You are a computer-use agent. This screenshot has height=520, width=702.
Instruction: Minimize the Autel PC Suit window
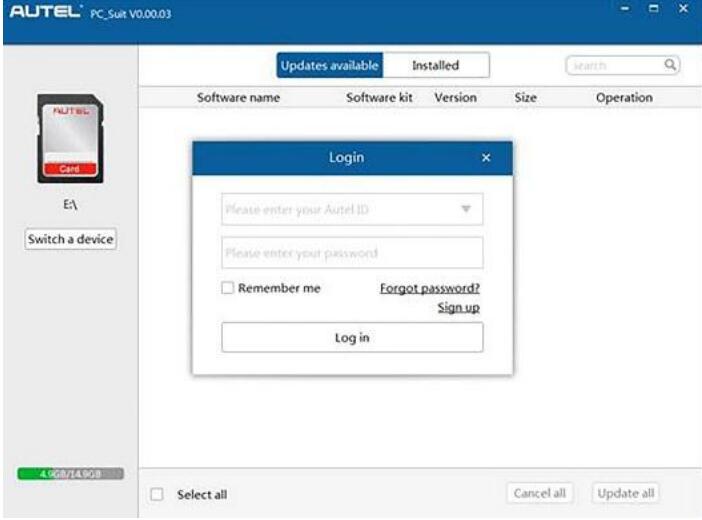[625, 9]
